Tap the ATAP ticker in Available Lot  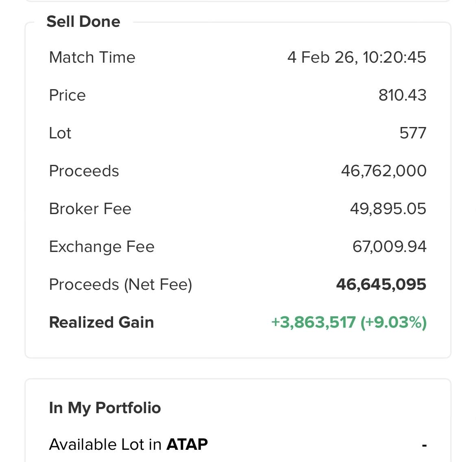187,444
